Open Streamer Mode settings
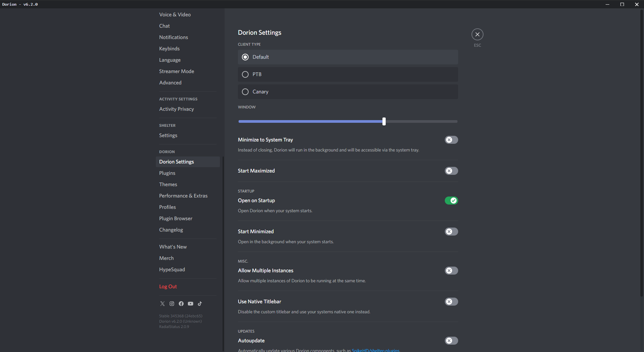The height and width of the screenshot is (352, 644). pos(188,71)
